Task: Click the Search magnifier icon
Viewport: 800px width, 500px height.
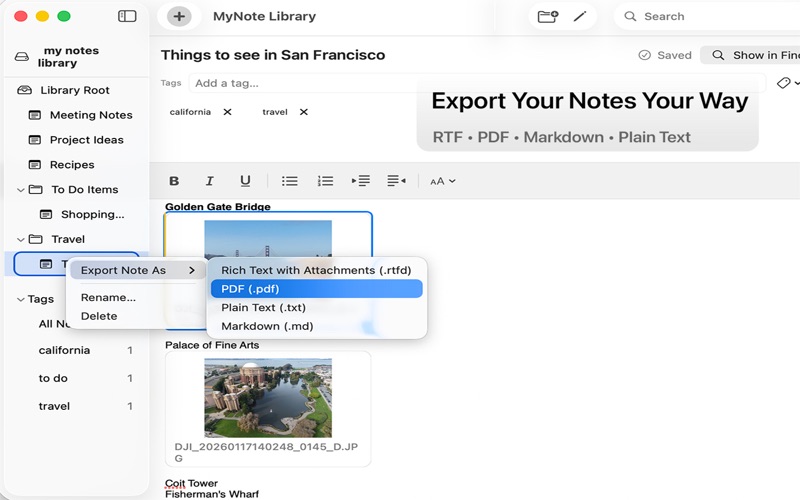Action: [x=630, y=16]
